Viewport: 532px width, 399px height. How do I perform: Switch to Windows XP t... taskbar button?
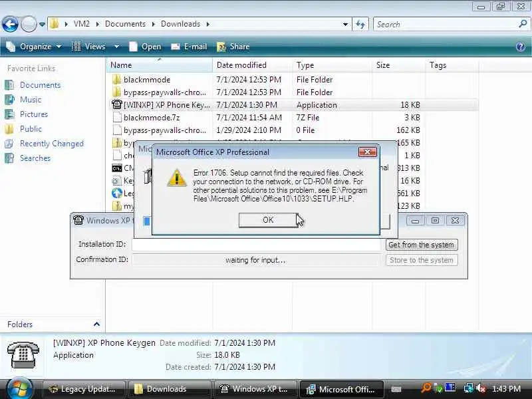click(x=255, y=389)
